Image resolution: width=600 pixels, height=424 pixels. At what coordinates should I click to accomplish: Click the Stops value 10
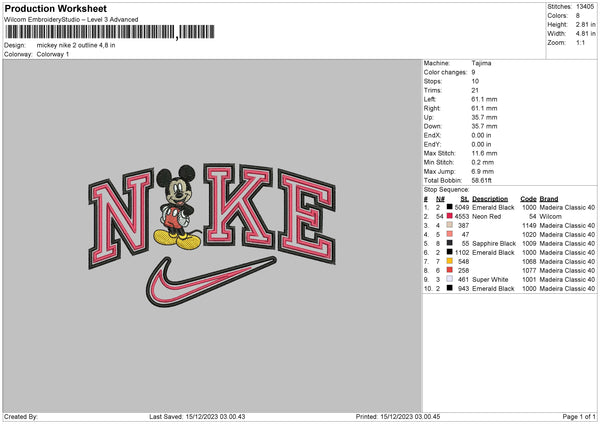tap(475, 81)
